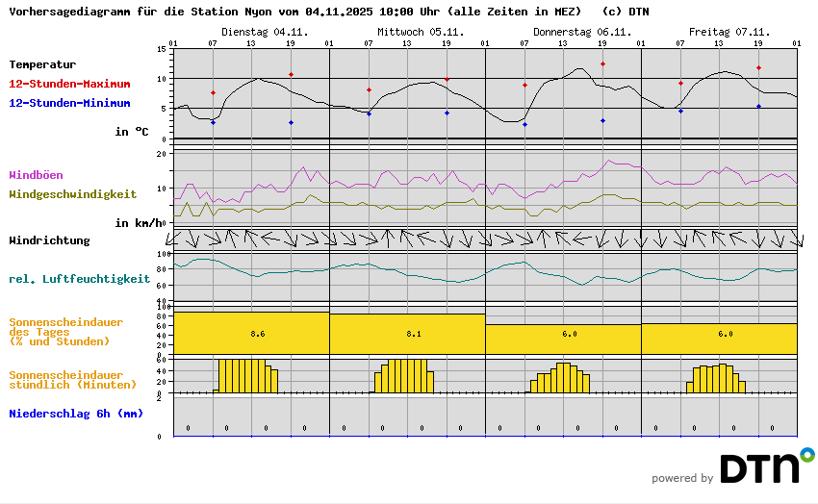Click Mittwoch's first blue minimum diamond
This screenshot has width=818, height=504.
[x=369, y=113]
